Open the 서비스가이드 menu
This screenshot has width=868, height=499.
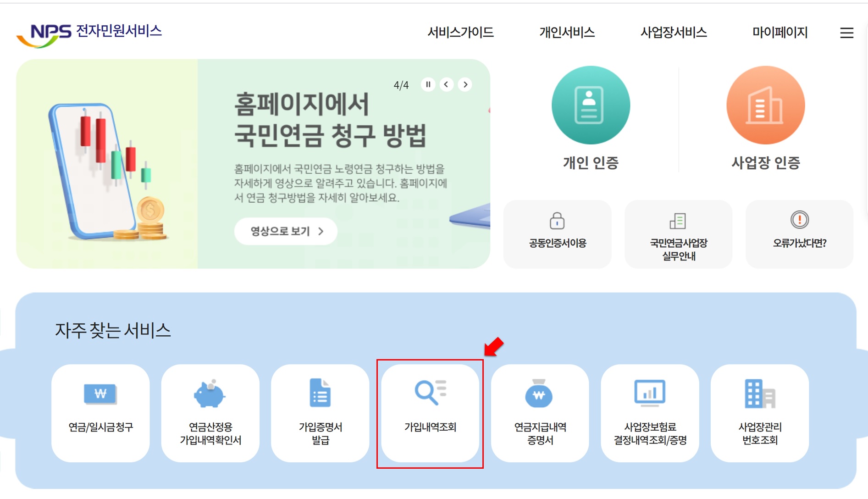pos(460,33)
